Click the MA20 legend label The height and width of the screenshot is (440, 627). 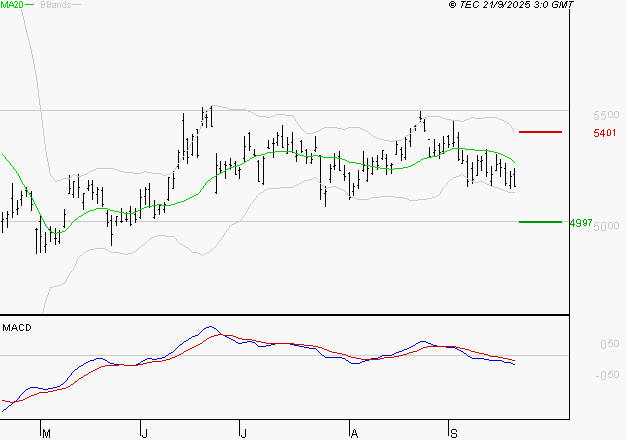(11, 6)
